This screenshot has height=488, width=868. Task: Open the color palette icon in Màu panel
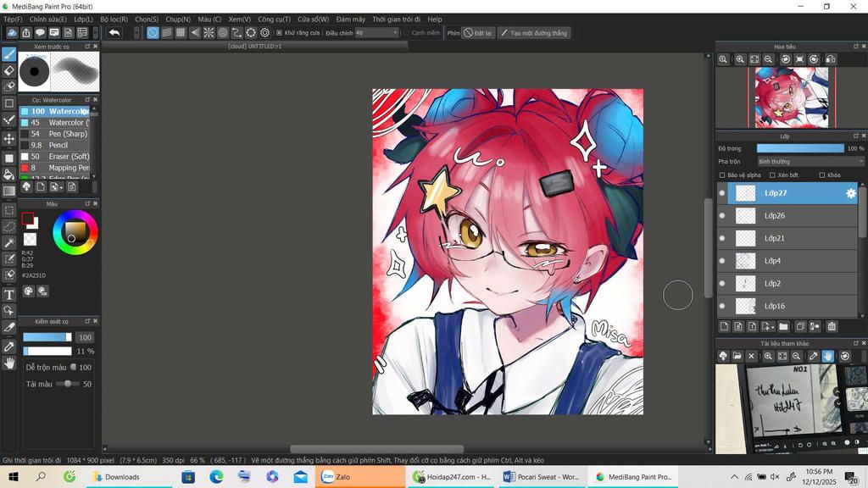pos(28,291)
